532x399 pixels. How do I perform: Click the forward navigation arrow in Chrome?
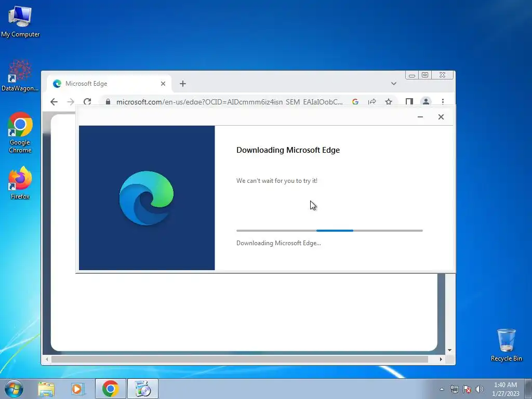[x=71, y=102]
